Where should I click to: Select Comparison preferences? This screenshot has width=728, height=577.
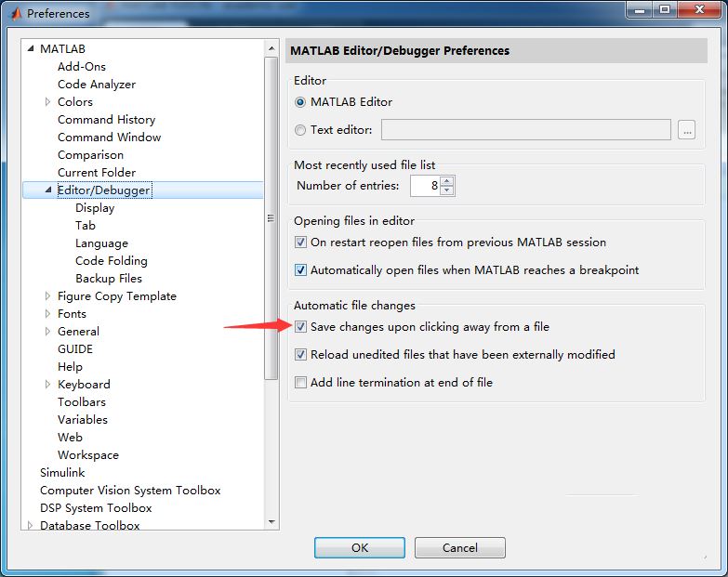(90, 154)
